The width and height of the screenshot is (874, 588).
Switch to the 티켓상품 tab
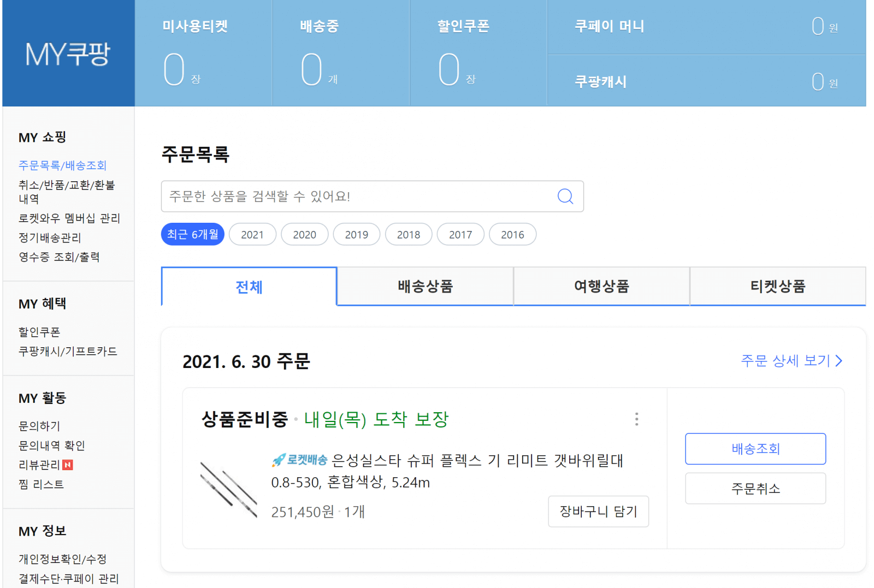(778, 286)
